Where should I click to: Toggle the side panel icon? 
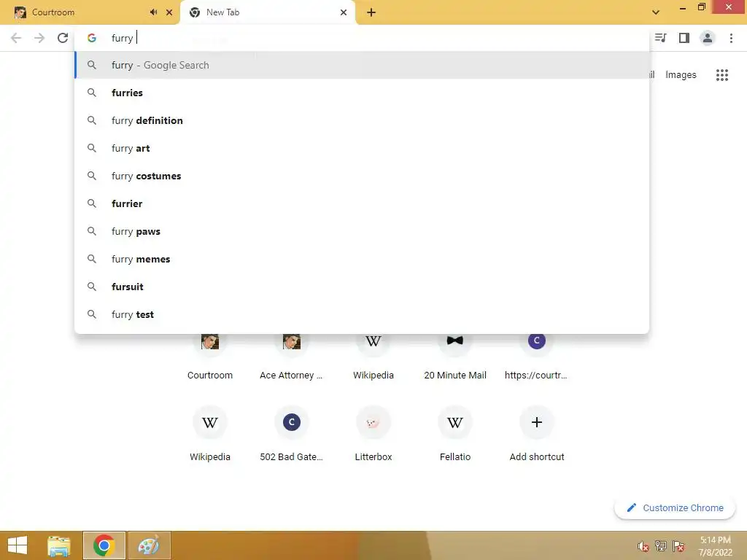pos(684,38)
